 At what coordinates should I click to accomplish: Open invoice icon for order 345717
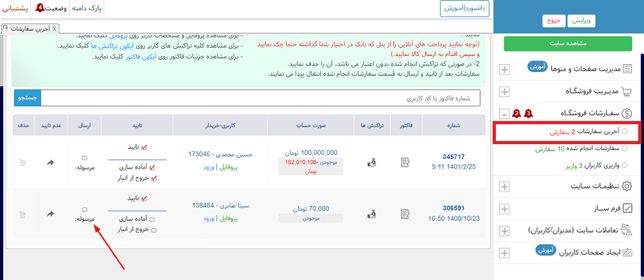tap(405, 162)
